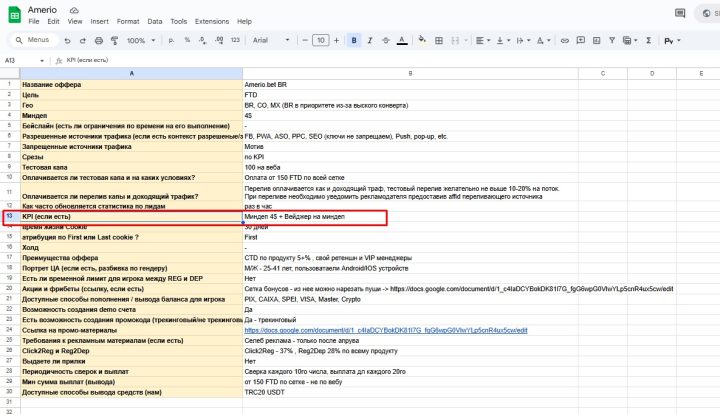Open the Arial font dropdown
The width and height of the screenshot is (720, 414).
tap(271, 40)
